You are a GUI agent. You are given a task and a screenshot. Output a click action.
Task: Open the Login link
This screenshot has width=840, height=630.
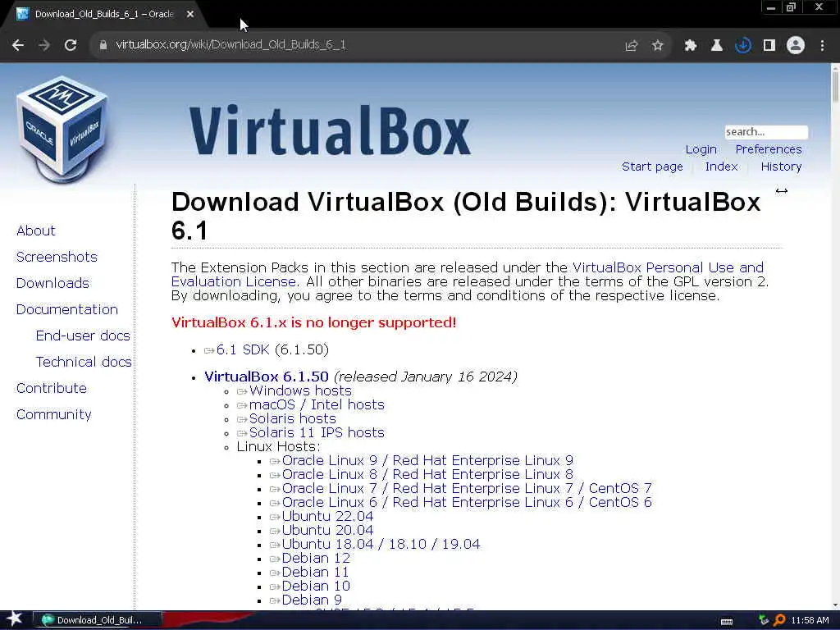point(701,149)
